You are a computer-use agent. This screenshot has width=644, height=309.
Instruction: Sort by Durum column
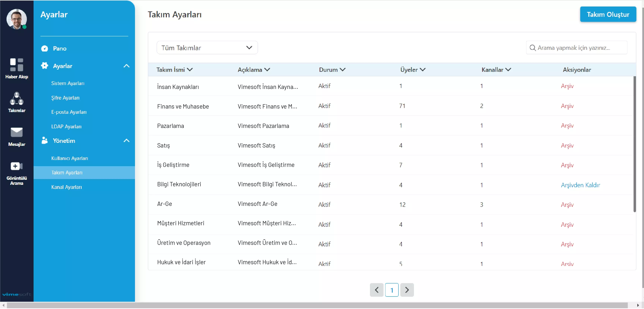332,70
